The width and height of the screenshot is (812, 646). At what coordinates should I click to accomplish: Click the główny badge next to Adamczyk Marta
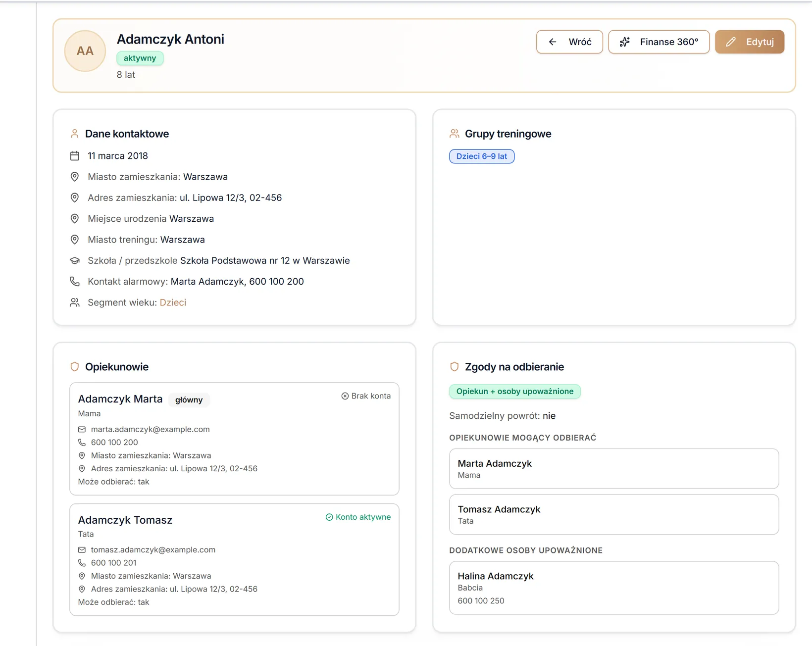coord(189,400)
